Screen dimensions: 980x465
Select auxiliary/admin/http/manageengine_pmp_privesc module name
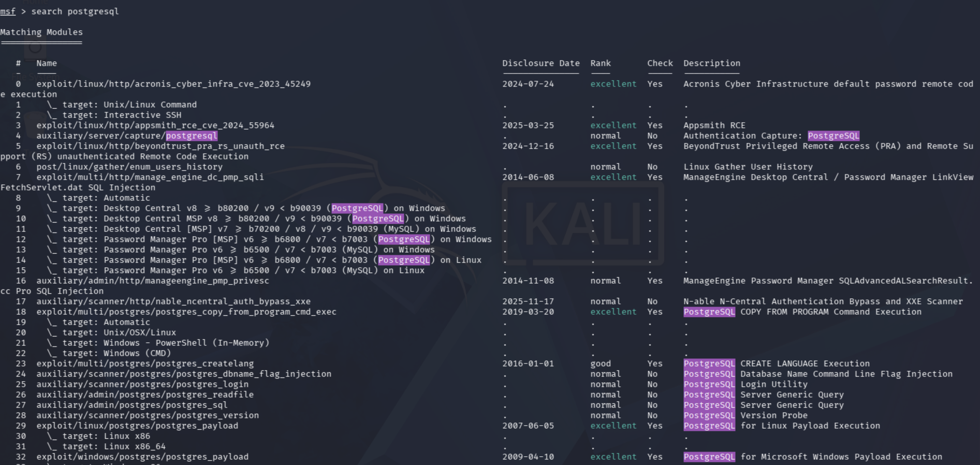(x=153, y=281)
